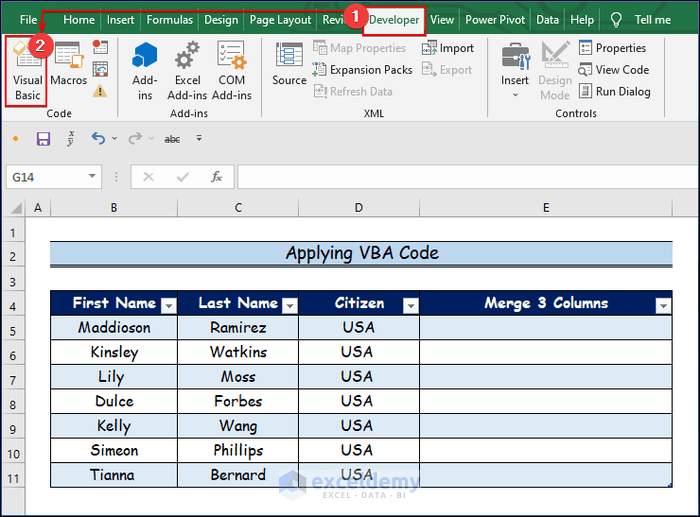Image resolution: width=700 pixels, height=517 pixels.
Task: Switch to the Design tab
Action: [x=221, y=20]
